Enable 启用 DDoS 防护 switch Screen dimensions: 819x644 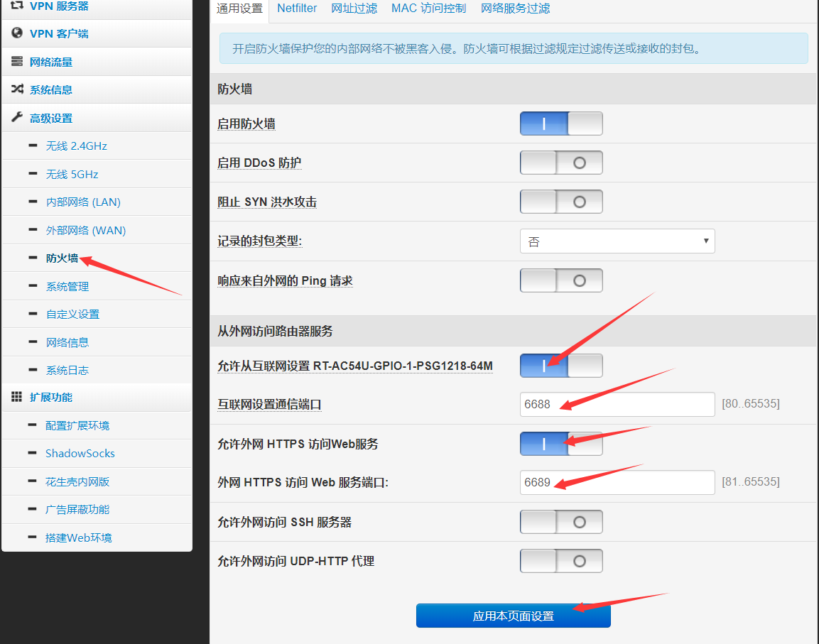point(561,163)
